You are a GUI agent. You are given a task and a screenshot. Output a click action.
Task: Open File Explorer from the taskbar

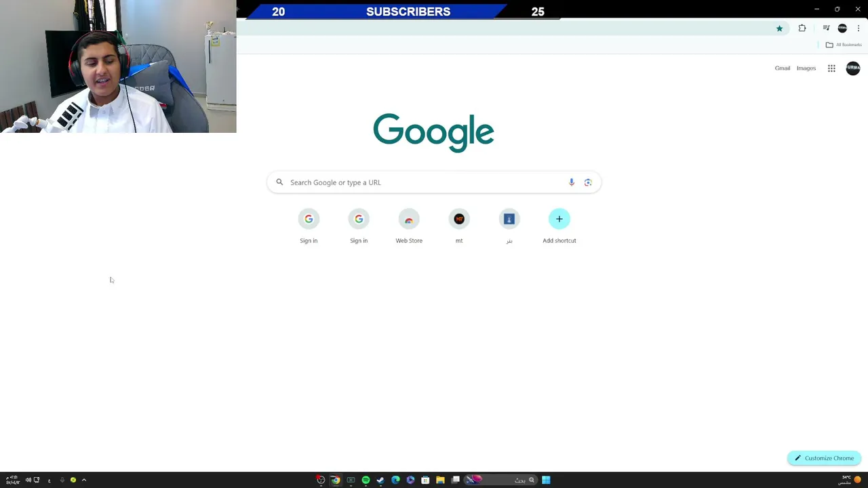click(x=440, y=480)
